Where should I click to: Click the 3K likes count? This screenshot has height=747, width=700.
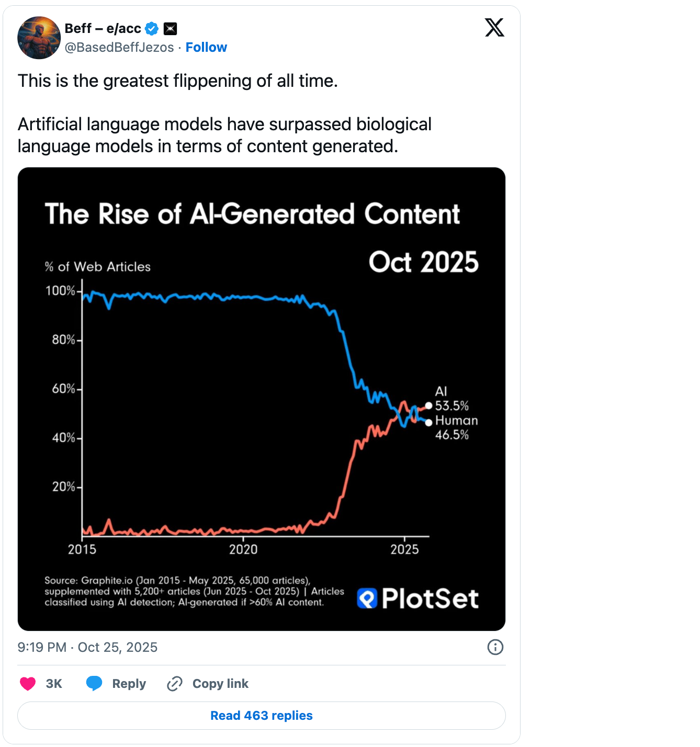[x=54, y=684]
